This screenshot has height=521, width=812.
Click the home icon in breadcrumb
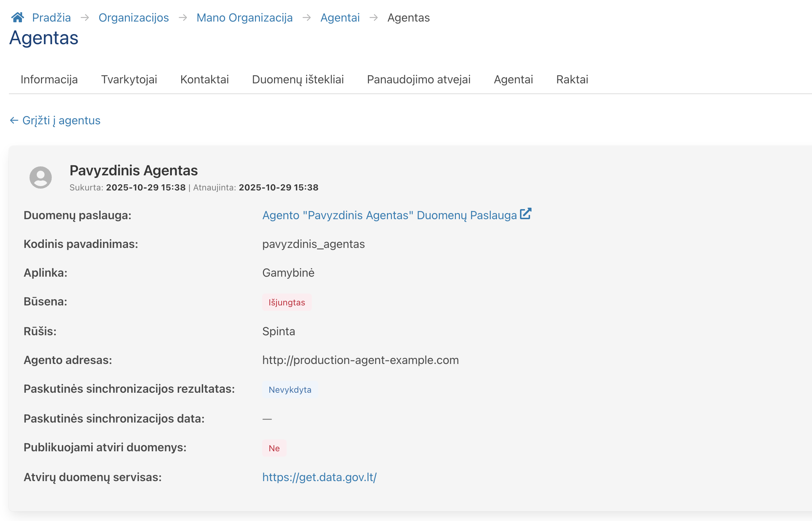point(17,17)
